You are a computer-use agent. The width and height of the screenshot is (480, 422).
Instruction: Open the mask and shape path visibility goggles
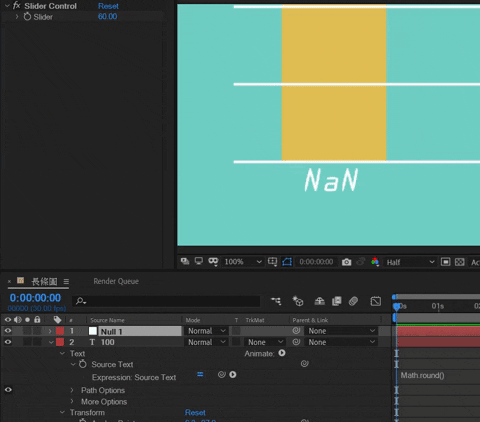pyautogui.click(x=213, y=262)
